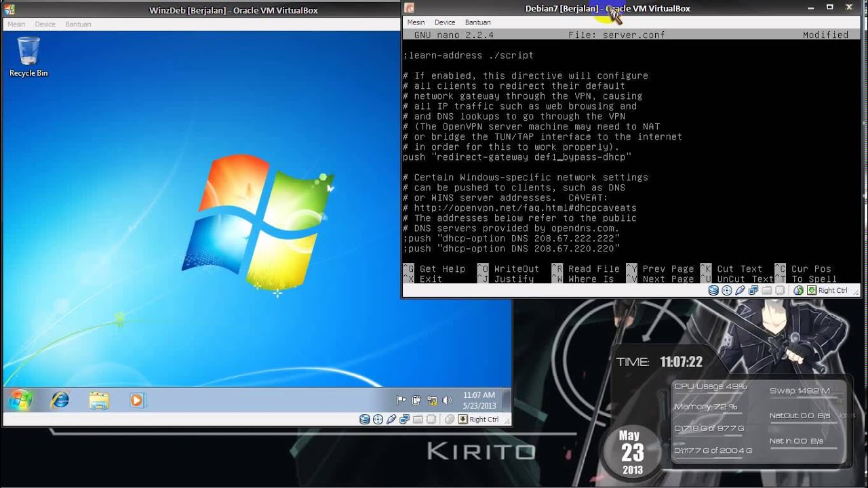Click nano Read File shortcut label
Screen dimensions: 868x488
pos(594,269)
